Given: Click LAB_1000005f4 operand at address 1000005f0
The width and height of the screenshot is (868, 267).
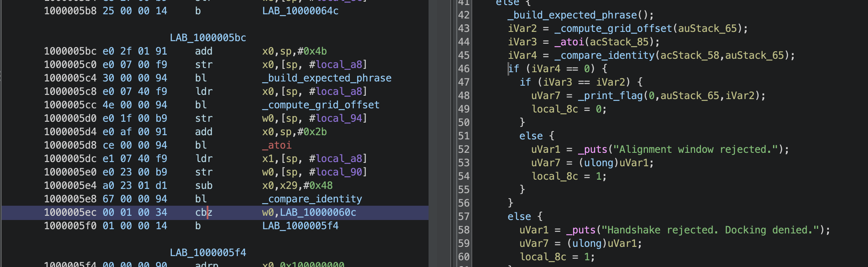Looking at the screenshot, I should tap(300, 226).
